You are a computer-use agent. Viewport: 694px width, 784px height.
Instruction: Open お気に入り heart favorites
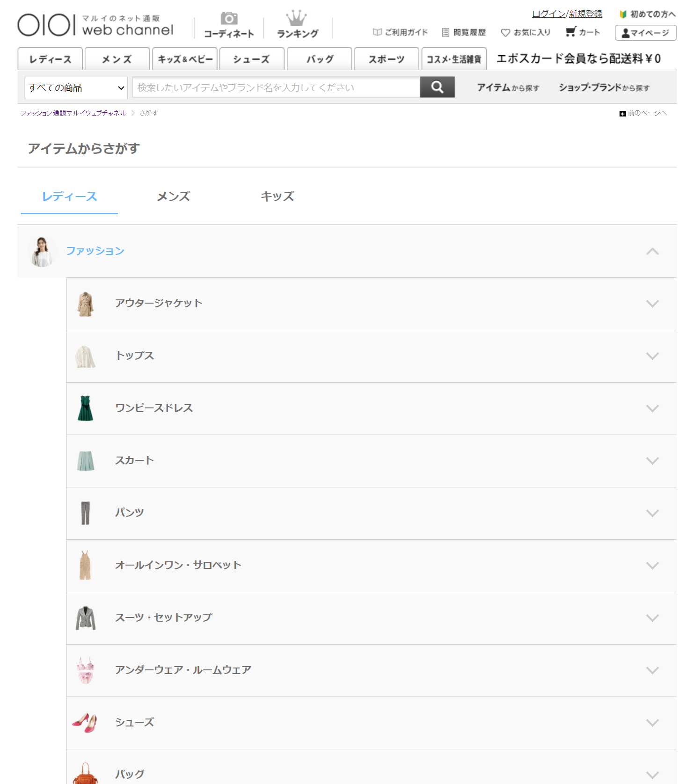tap(526, 32)
